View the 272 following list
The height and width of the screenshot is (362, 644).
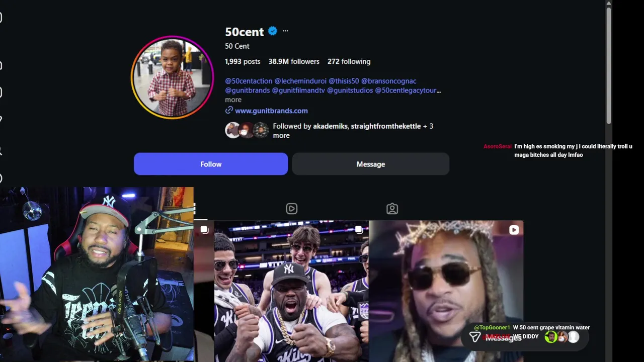click(x=349, y=61)
